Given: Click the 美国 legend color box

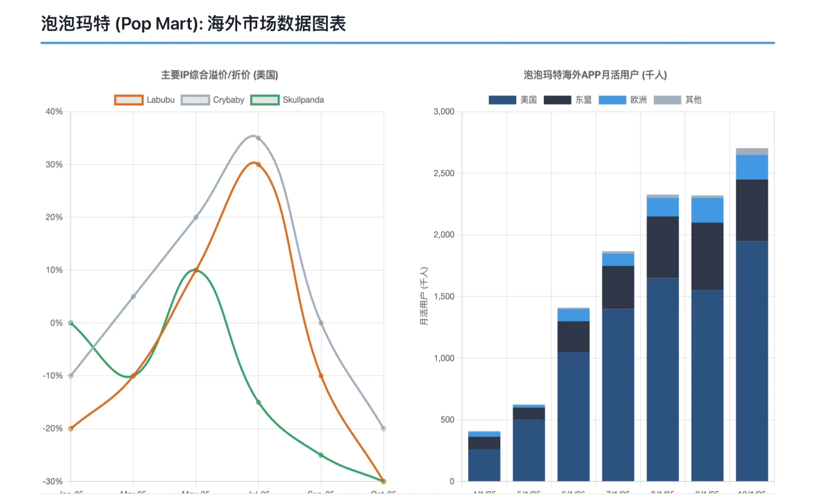Looking at the screenshot, I should click(x=502, y=100).
